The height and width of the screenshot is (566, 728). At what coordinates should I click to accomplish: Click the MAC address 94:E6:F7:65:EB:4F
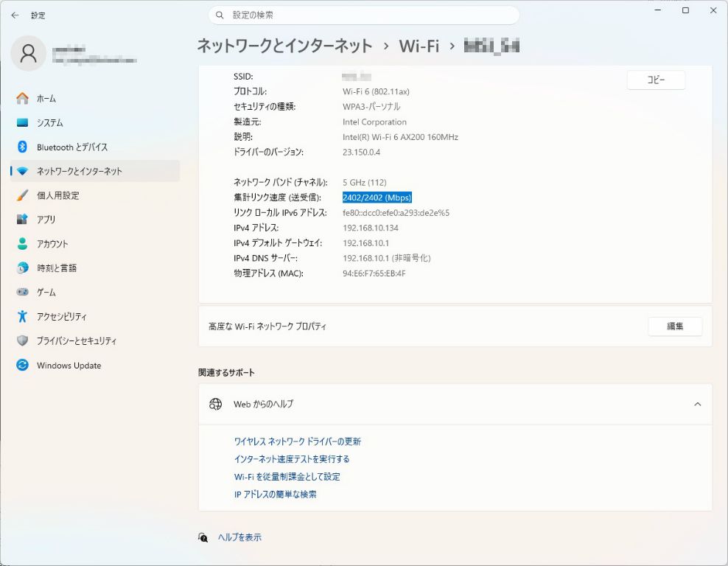(x=374, y=273)
